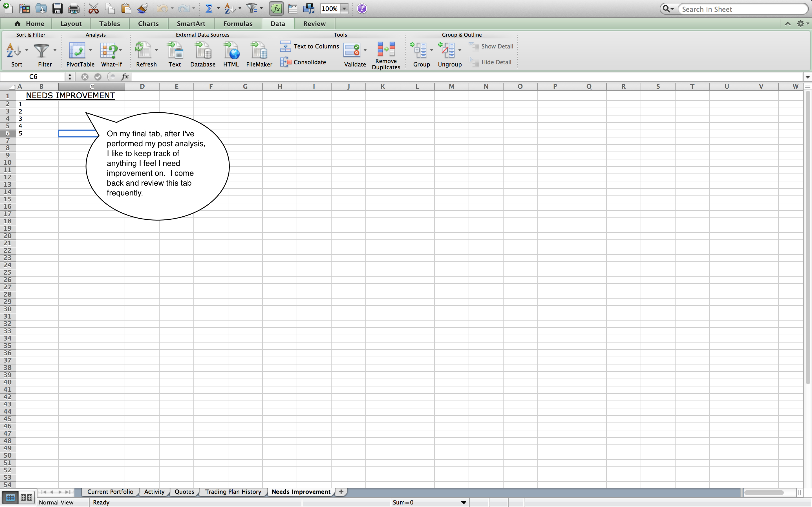Image resolution: width=812 pixels, height=507 pixels.
Task: Toggle the formula builder fx button
Action: 276,9
